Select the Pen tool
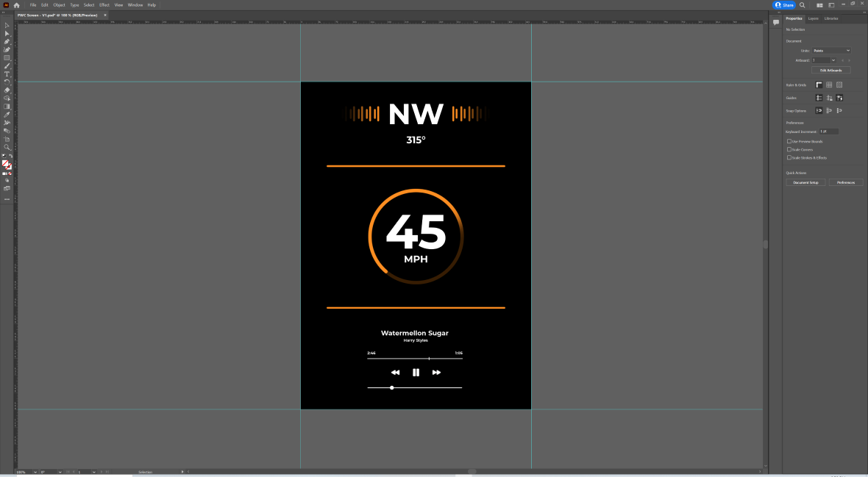The width and height of the screenshot is (868, 477). [x=7, y=41]
